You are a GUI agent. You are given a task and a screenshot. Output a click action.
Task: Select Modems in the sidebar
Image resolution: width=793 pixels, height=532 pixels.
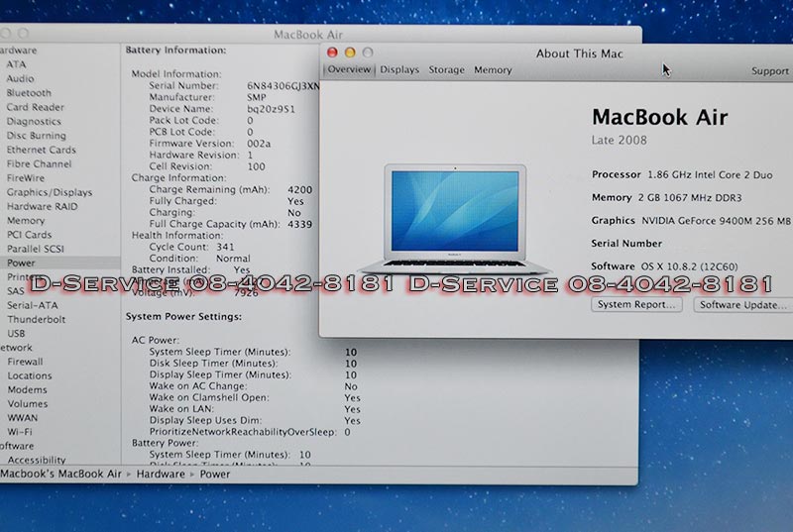28,389
